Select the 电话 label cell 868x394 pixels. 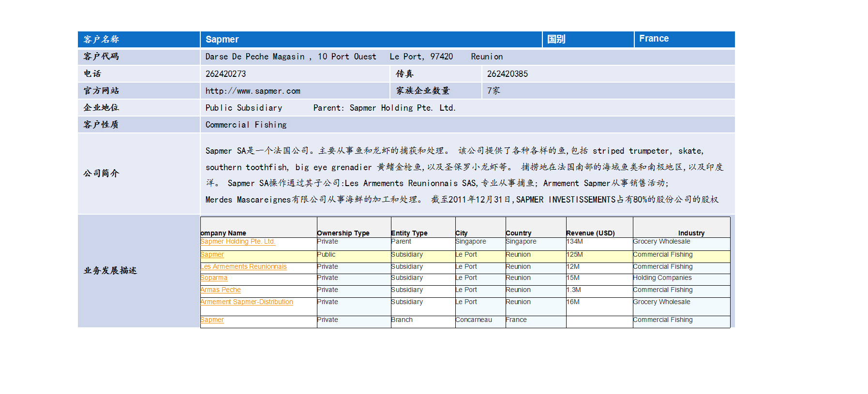coord(139,74)
